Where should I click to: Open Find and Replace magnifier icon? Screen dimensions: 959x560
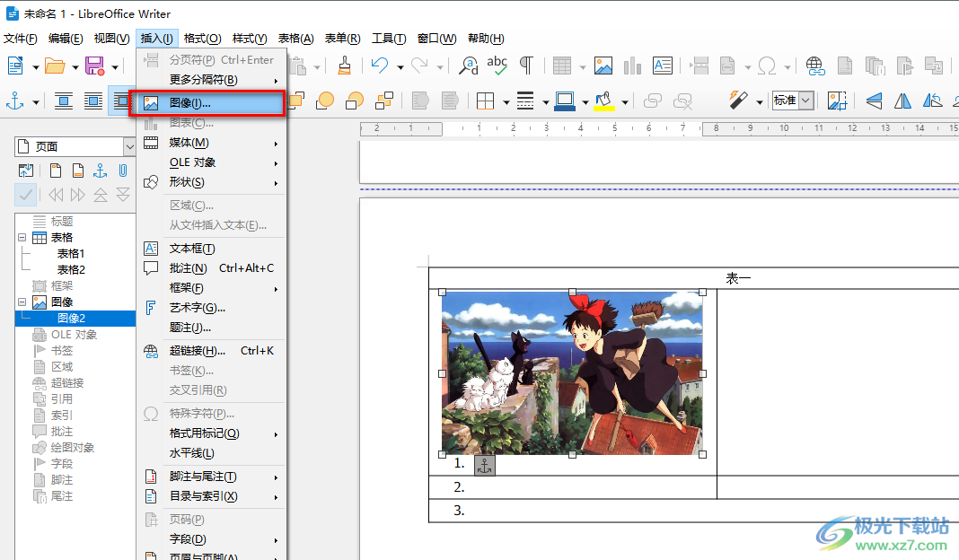click(x=469, y=66)
